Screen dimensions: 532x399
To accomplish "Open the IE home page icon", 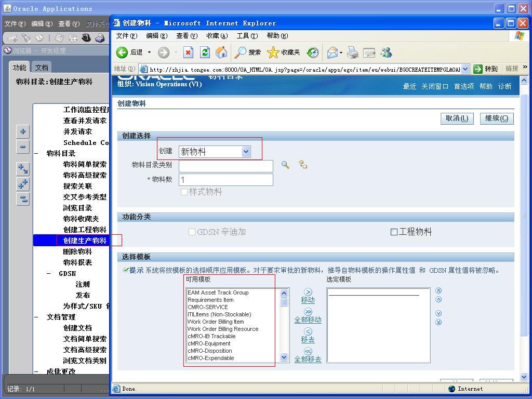I will (221, 52).
